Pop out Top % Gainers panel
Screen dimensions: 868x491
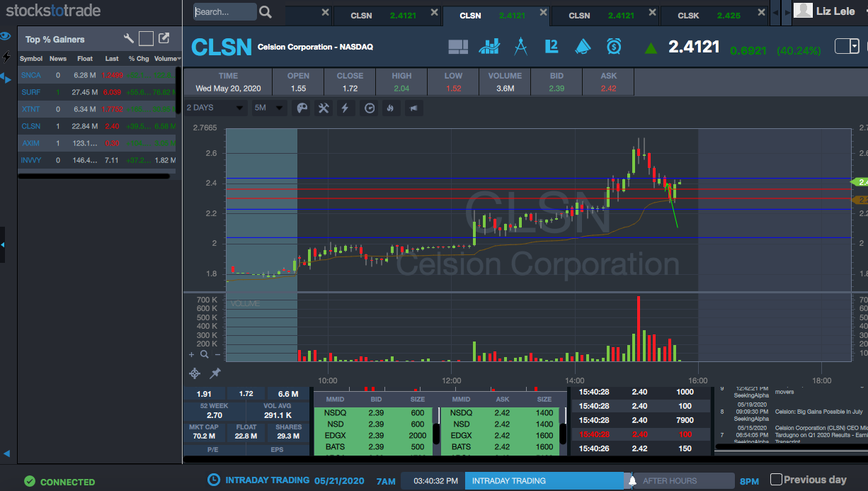click(x=164, y=39)
